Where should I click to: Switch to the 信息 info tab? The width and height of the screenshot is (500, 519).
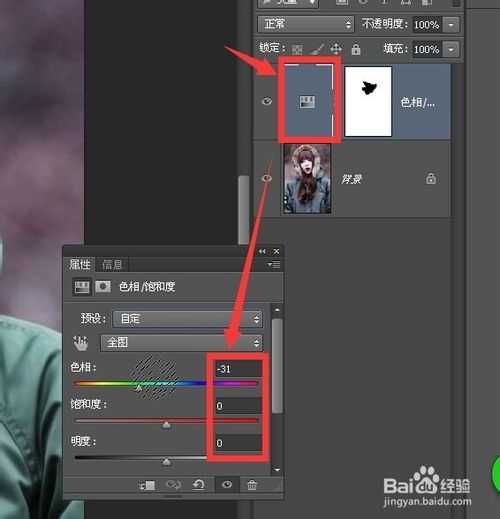pos(112,265)
